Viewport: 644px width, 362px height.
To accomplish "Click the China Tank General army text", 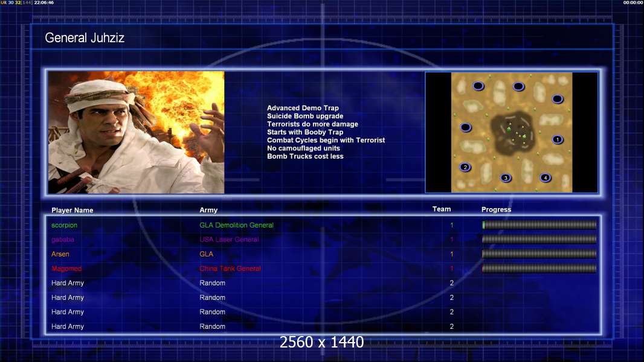I will pyautogui.click(x=230, y=268).
